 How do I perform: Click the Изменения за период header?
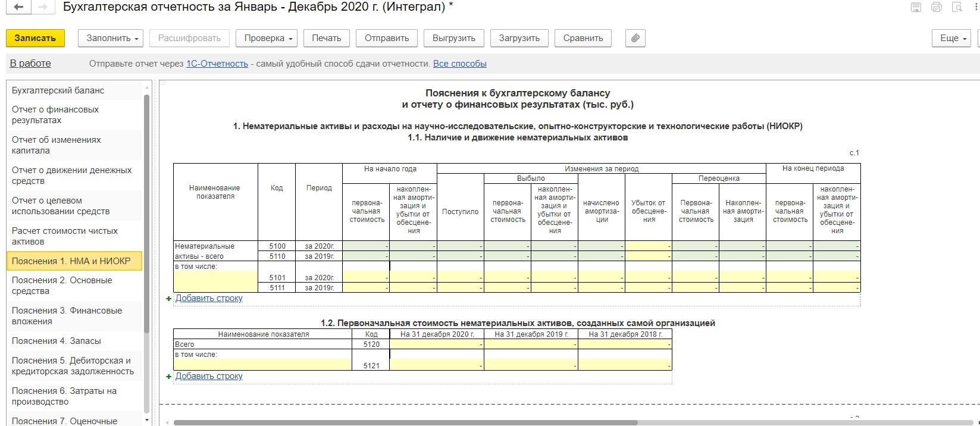click(x=602, y=169)
